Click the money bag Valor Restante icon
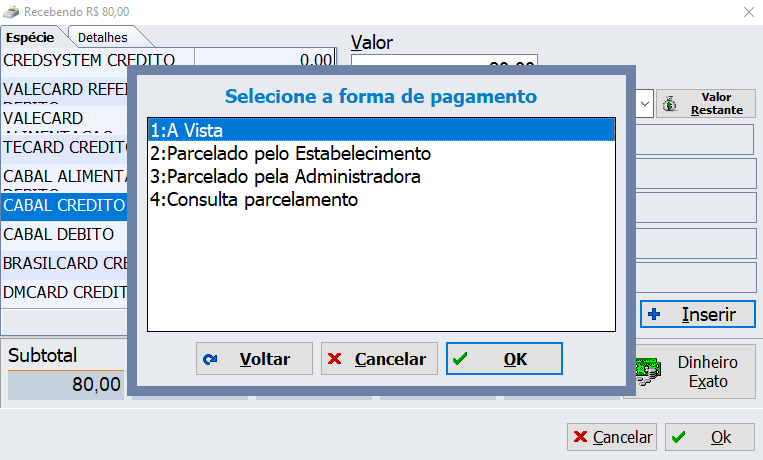 670,103
